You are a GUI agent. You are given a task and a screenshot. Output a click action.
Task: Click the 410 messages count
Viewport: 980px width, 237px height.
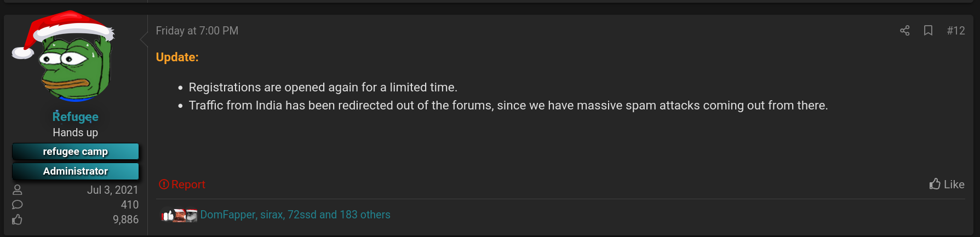click(130, 205)
